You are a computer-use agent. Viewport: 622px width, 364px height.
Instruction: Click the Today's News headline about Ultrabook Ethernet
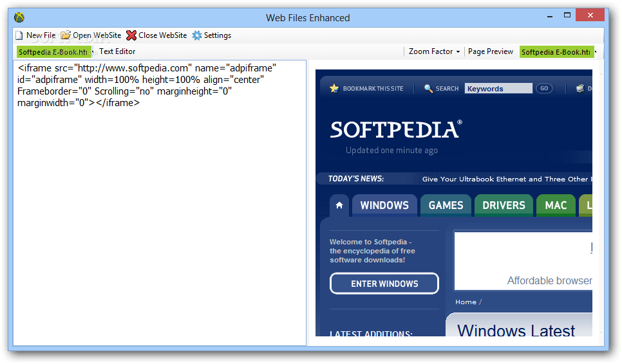click(507, 179)
